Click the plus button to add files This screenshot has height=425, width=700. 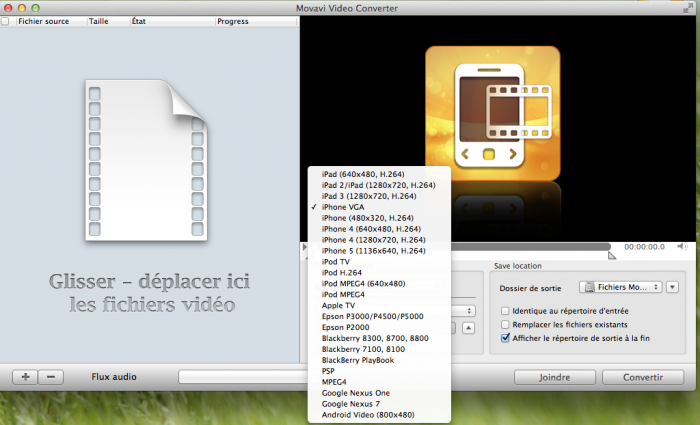(x=25, y=377)
